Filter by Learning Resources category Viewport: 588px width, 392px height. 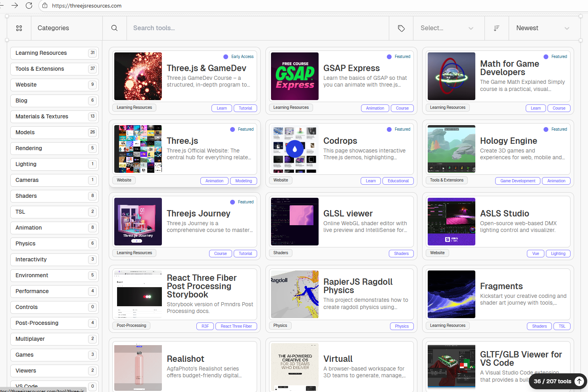point(54,53)
